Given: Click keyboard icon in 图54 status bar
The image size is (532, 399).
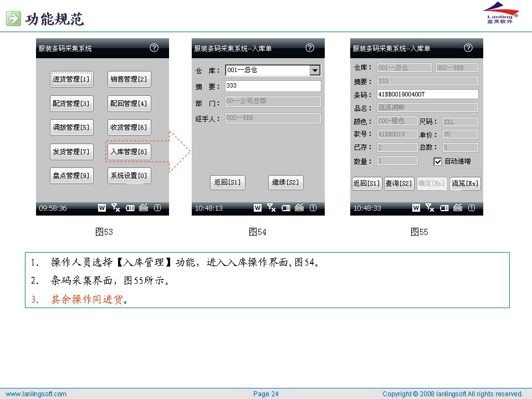Looking at the screenshot, I should tap(299, 207).
